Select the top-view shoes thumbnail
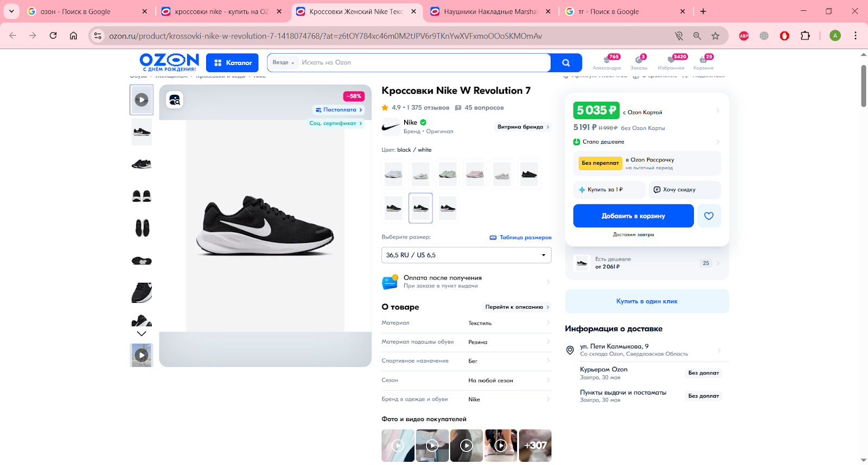 coord(142,228)
